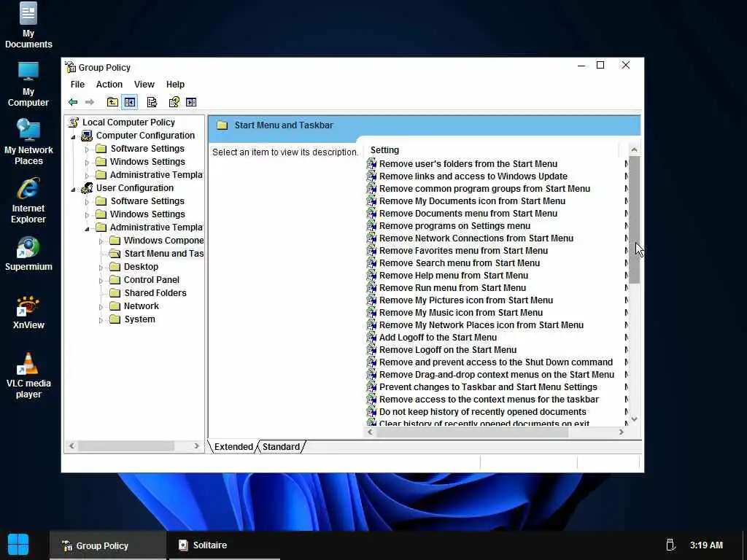Expand the Control Panel tree folder
The height and width of the screenshot is (560, 747).
[x=101, y=281]
